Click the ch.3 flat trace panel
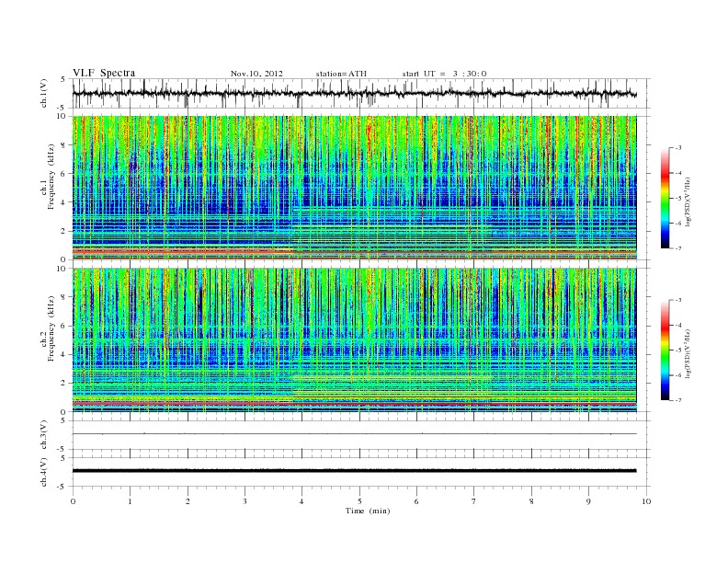 tap(361, 435)
